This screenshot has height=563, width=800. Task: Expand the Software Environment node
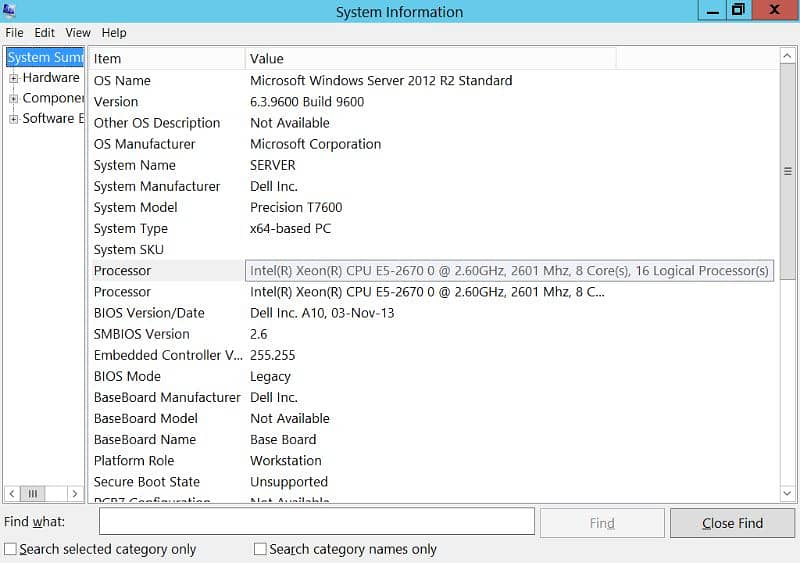tap(14, 119)
